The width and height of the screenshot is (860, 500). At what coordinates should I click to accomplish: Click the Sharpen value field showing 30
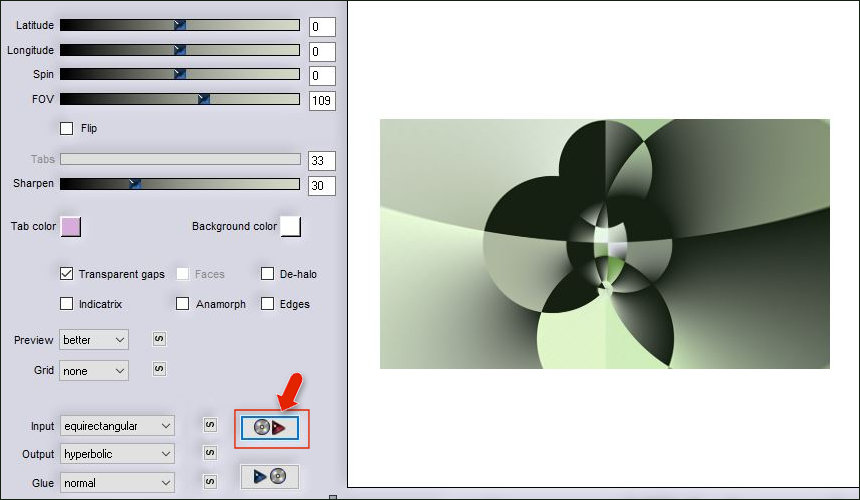322,185
